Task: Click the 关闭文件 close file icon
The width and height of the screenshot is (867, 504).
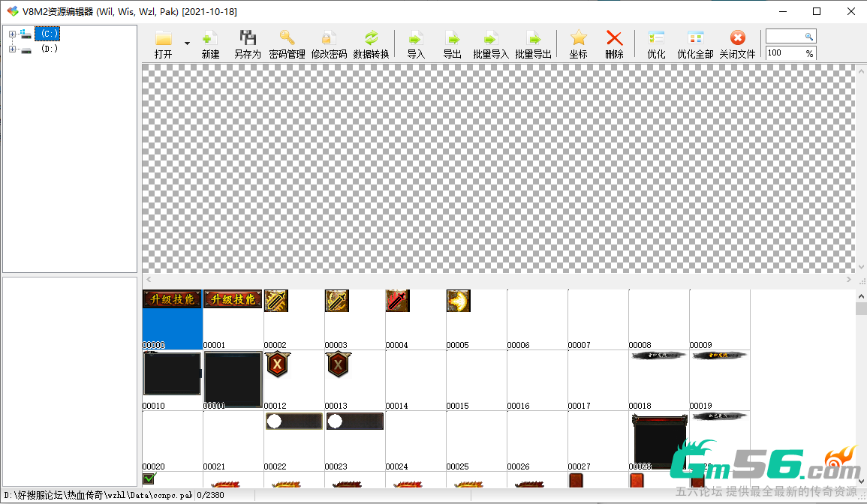Action: point(738,37)
